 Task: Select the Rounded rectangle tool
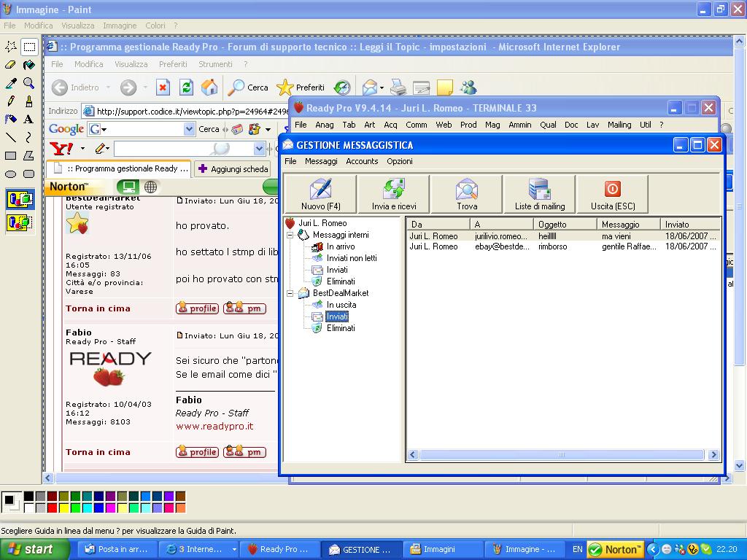tap(29, 174)
